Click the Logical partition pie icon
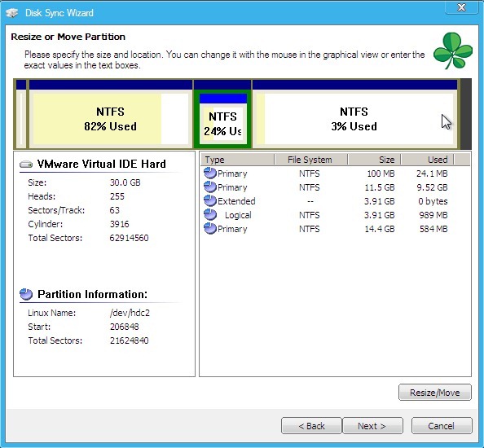Screen dimensions: 484x448 (x=210, y=215)
